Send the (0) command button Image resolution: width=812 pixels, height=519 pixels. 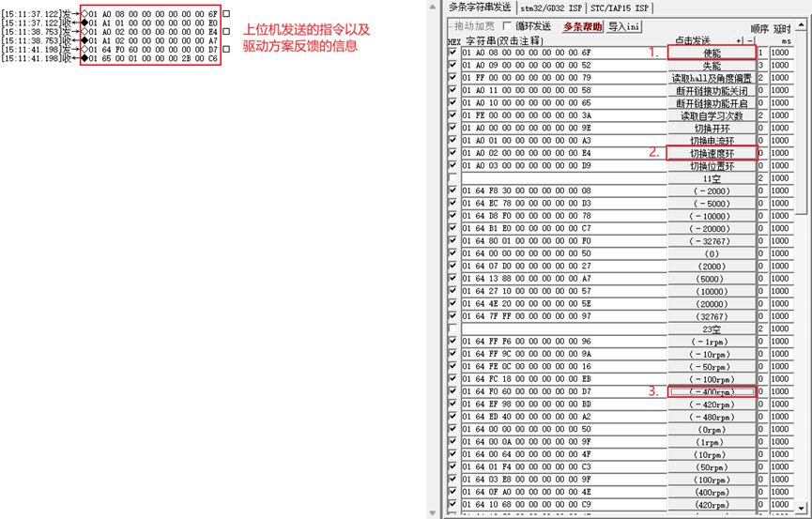point(712,253)
